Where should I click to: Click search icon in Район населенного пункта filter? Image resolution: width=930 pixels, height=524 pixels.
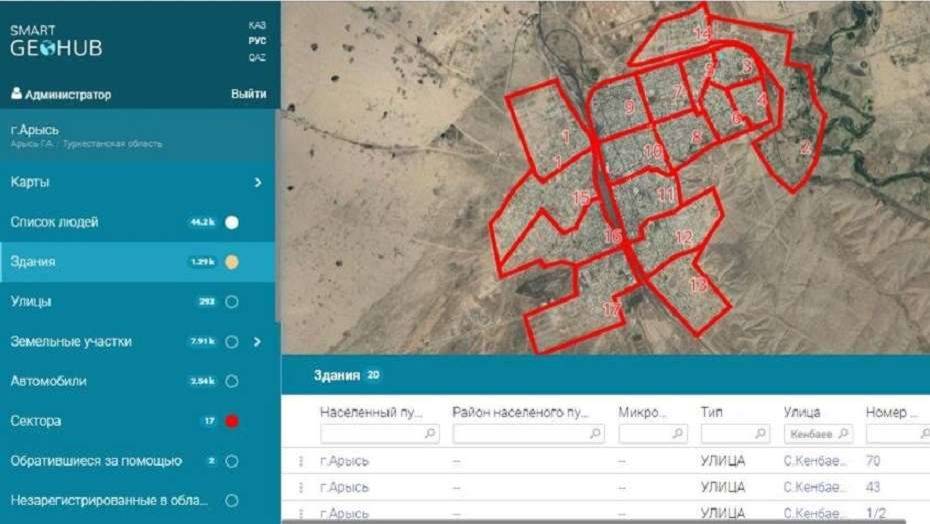coord(596,434)
